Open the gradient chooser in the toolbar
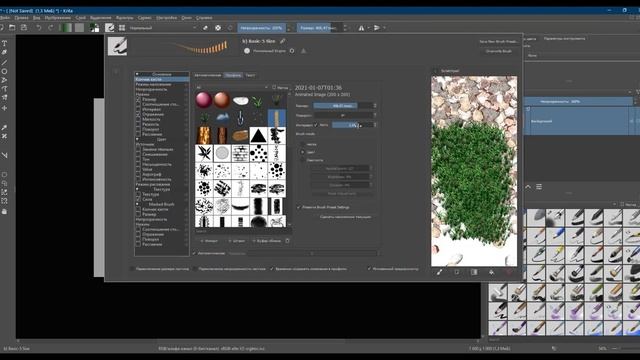The image size is (640, 360). click(x=66, y=28)
